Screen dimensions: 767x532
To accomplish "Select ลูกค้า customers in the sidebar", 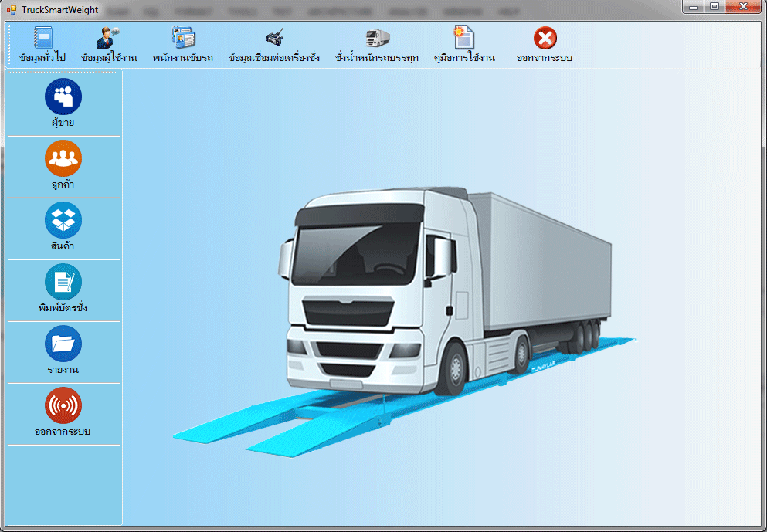I will pos(63,165).
